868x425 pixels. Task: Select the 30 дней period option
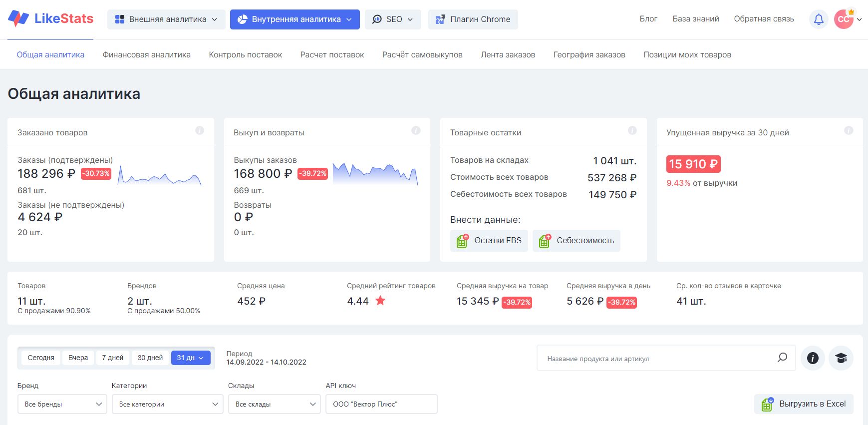(x=150, y=358)
